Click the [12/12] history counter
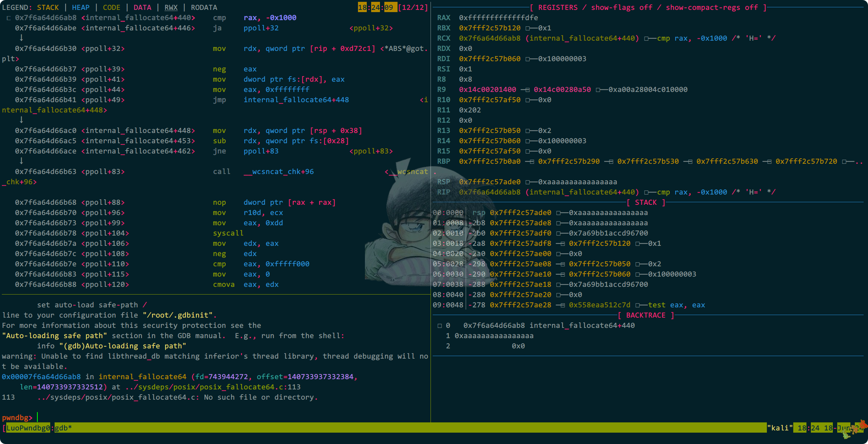Image resolution: width=868 pixels, height=444 pixels. (x=413, y=7)
